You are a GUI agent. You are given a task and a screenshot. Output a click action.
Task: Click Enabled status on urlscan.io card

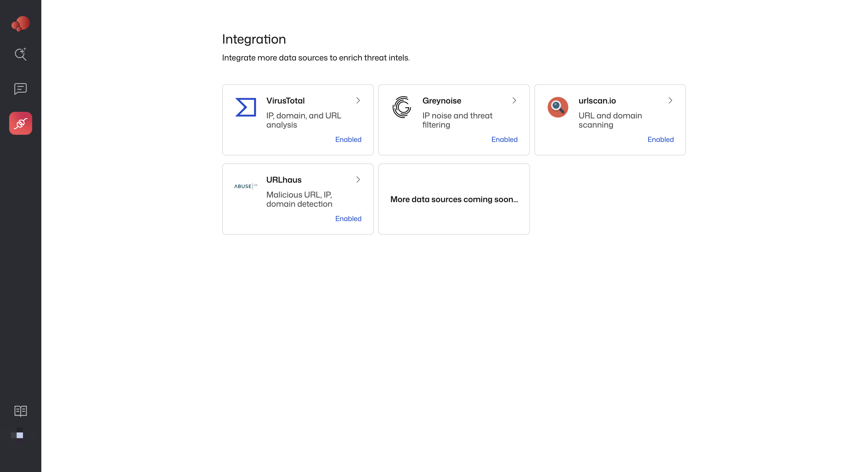pyautogui.click(x=660, y=139)
